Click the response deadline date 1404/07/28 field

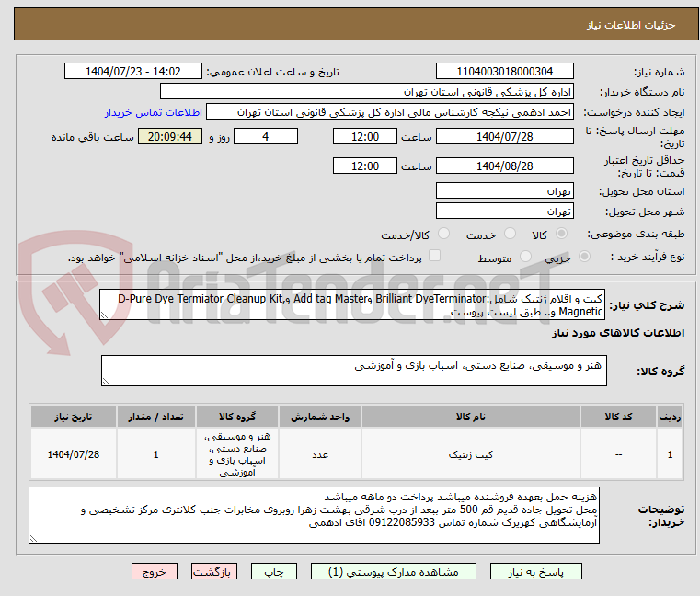pyautogui.click(x=504, y=137)
